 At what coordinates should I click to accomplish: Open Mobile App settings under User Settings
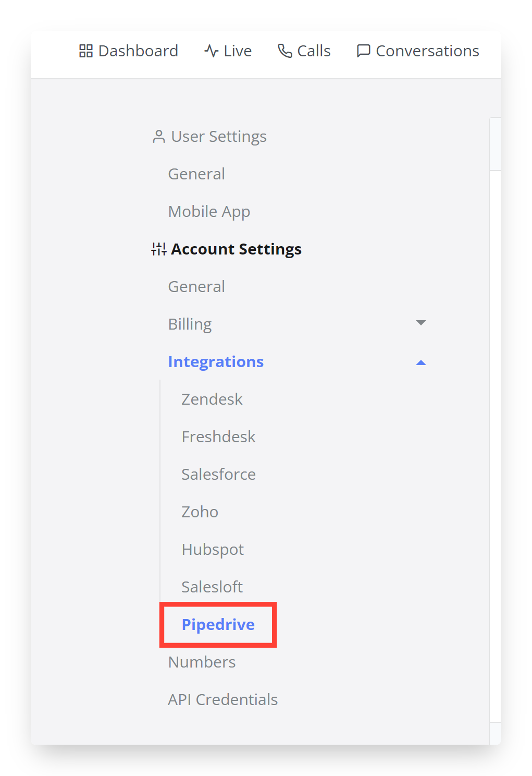pos(209,211)
